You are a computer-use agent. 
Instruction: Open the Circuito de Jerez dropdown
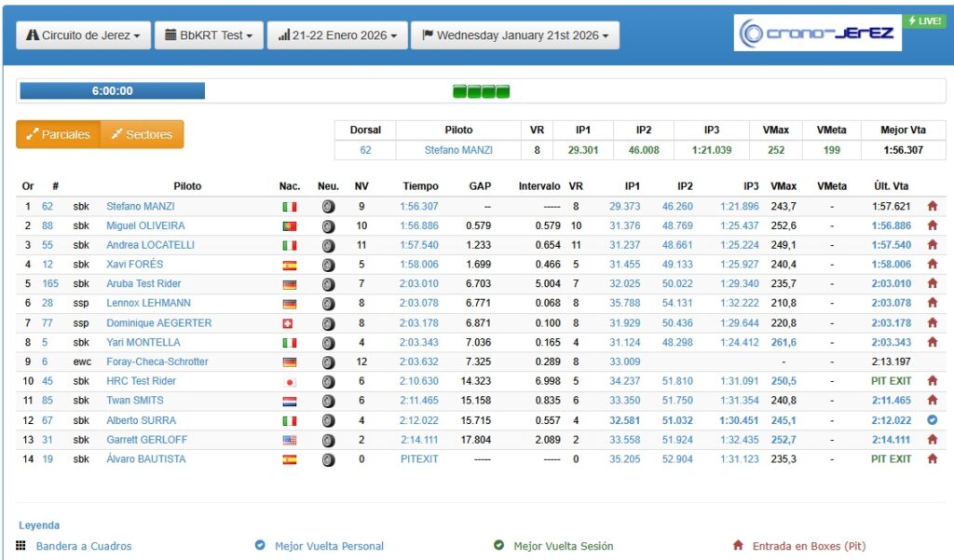pos(83,35)
